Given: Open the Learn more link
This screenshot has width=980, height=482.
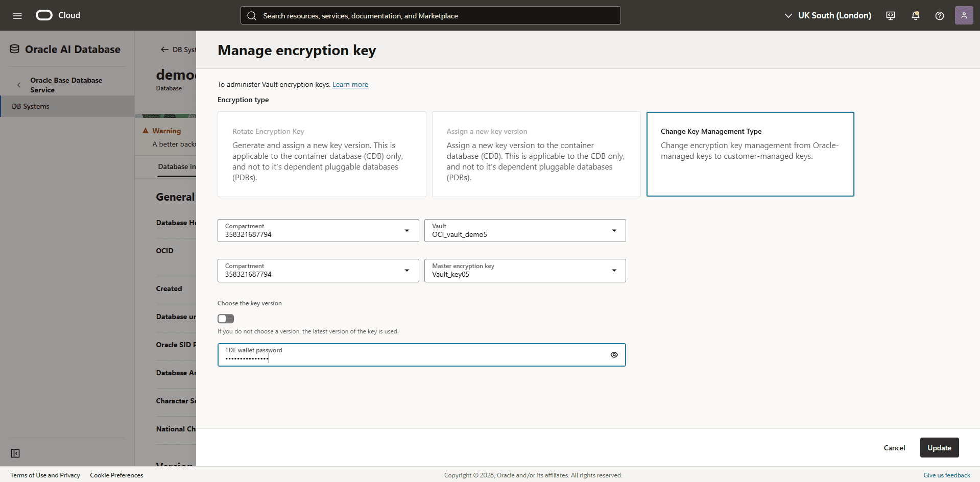Looking at the screenshot, I should point(350,84).
